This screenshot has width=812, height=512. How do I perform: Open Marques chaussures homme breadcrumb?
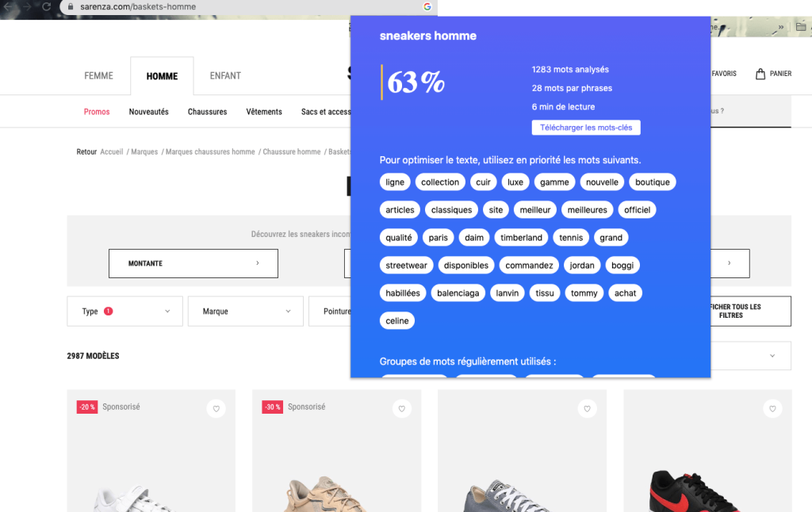tap(210, 151)
